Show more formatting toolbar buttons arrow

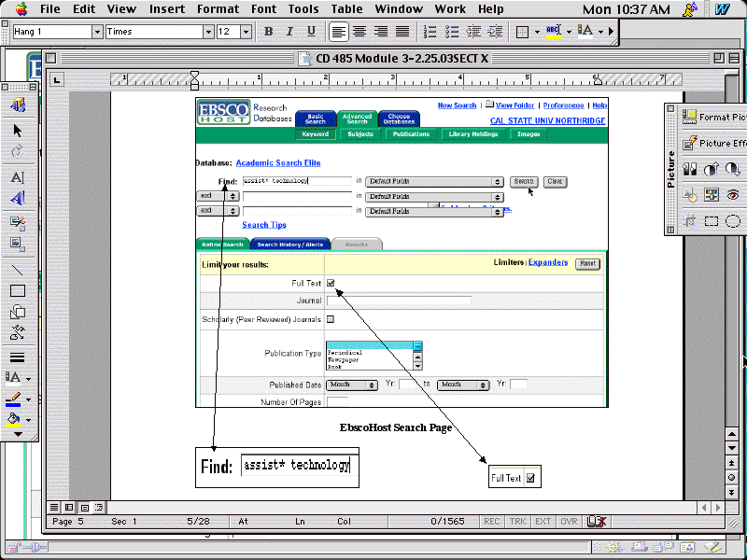tap(612, 32)
